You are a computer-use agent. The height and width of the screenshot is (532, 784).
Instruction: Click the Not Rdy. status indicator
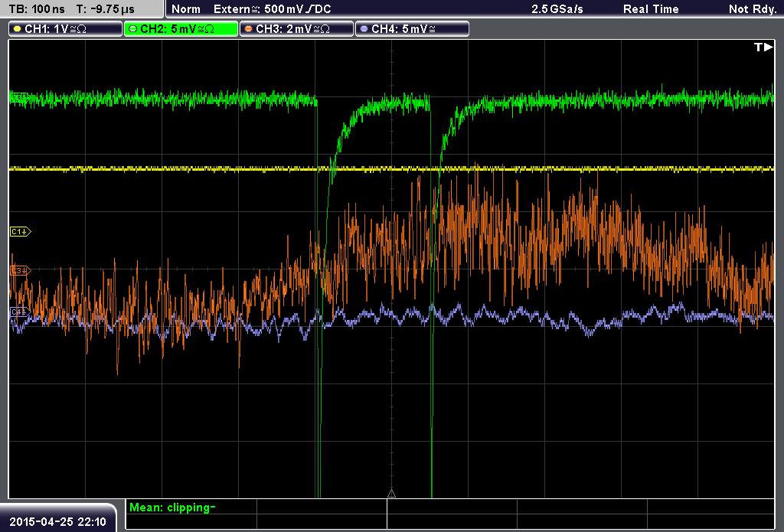[753, 9]
